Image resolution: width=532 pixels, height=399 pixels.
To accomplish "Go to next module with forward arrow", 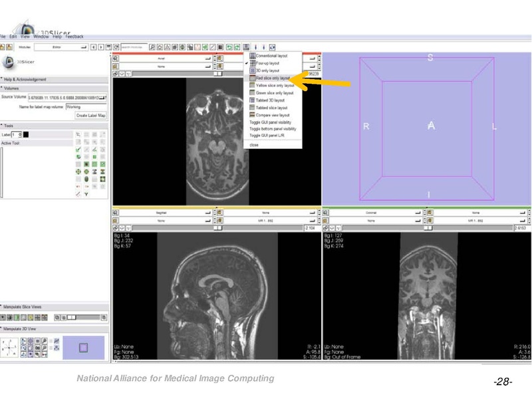I will click(x=101, y=47).
